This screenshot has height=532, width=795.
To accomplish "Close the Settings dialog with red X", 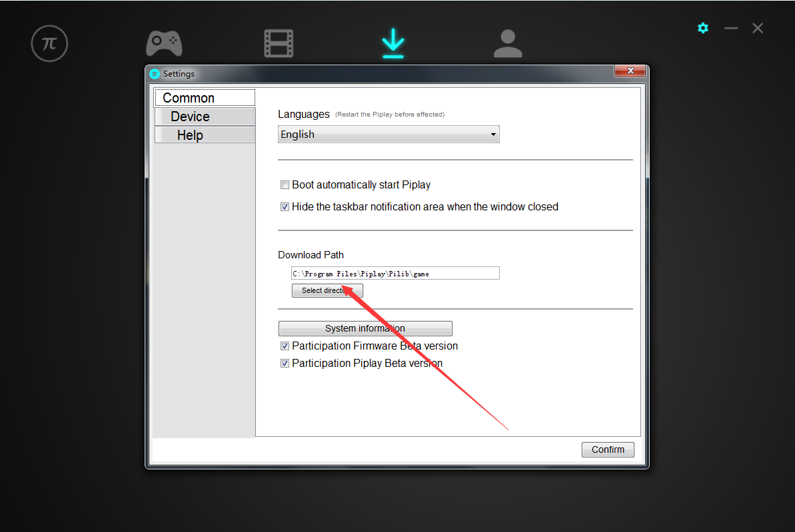I will 630,71.
